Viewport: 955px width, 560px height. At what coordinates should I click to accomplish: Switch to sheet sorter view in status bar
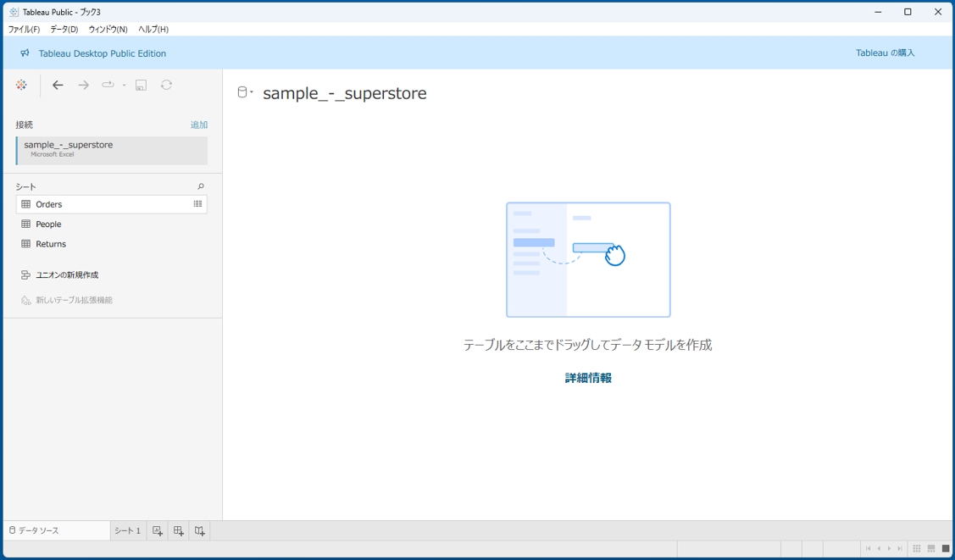pos(916,549)
